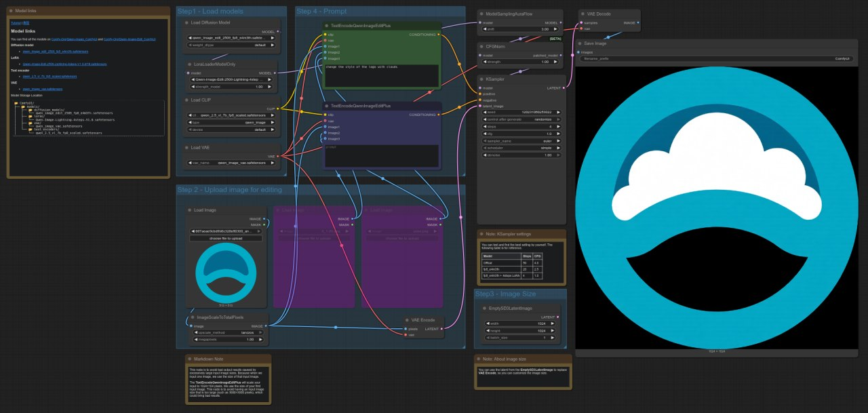This screenshot has width=868, height=413.
Task: Open the sampler_name dropdown in KSampler
Action: (522, 140)
